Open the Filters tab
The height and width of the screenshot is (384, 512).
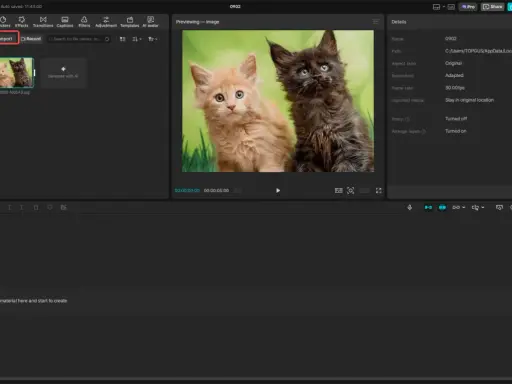click(x=84, y=22)
